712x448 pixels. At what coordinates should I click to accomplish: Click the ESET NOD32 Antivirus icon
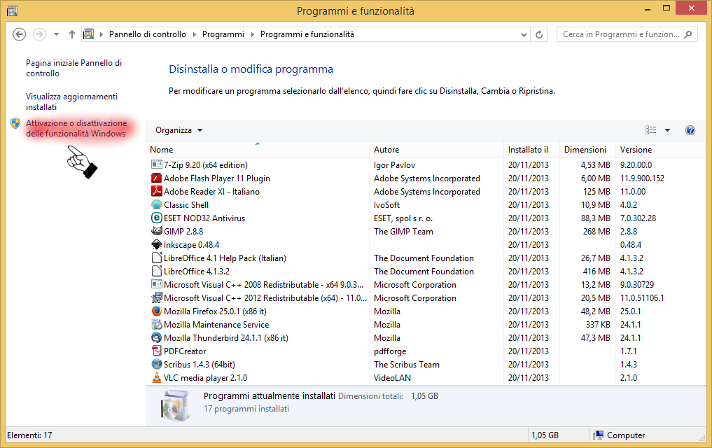(x=157, y=218)
